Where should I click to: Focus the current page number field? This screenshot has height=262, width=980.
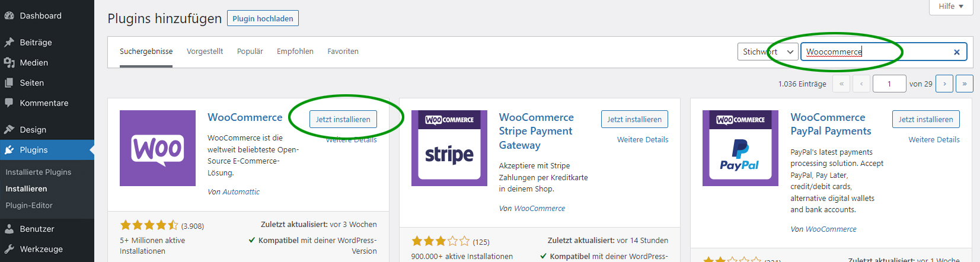click(x=889, y=84)
